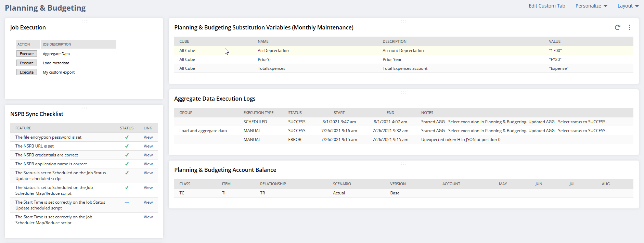Image resolution: width=644 pixels, height=243 pixels.
Task: Click Unexpected token H in JSON note
Action: point(461,140)
